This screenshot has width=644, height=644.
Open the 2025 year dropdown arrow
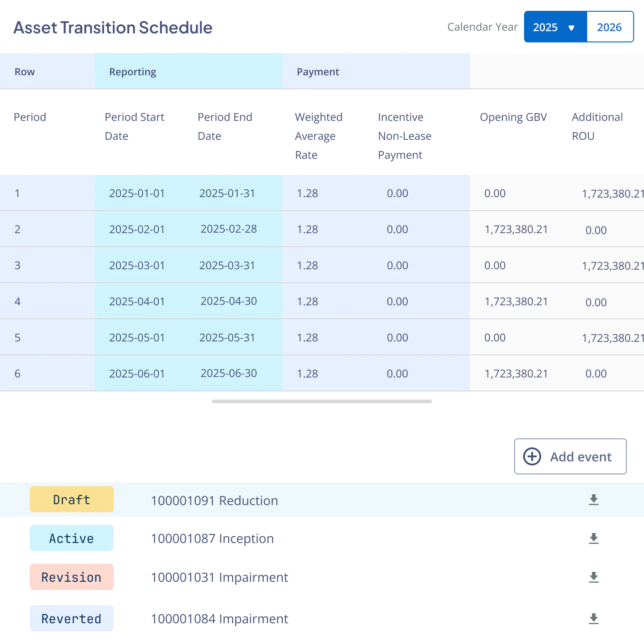[x=572, y=27]
